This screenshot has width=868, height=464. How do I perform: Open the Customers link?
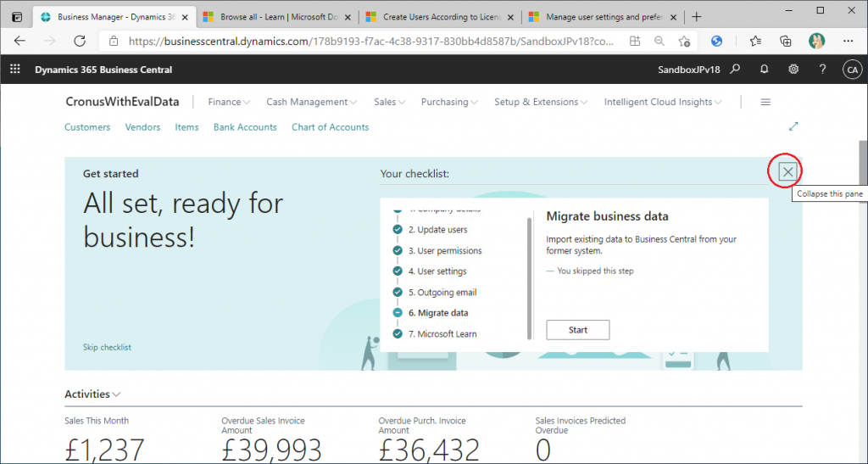pyautogui.click(x=87, y=126)
